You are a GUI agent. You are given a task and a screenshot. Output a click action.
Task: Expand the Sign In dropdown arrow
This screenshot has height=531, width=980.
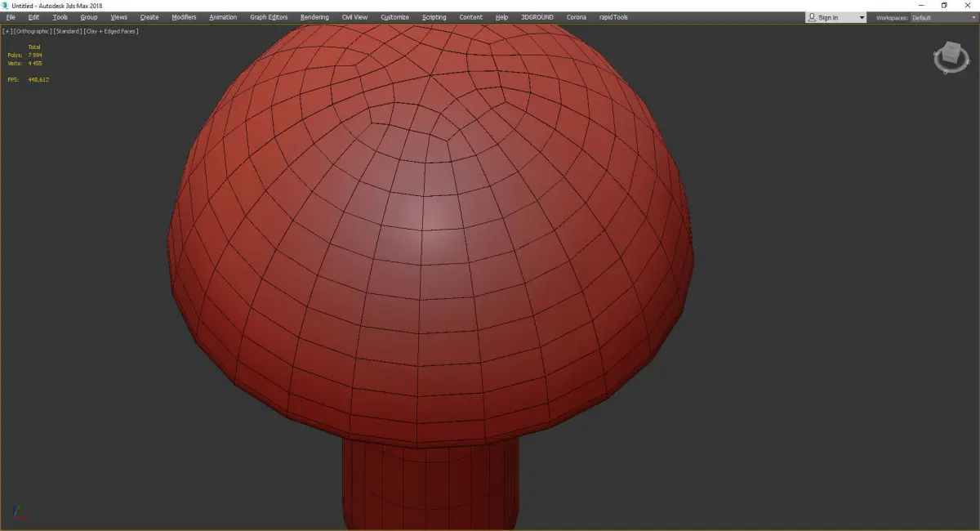(862, 17)
